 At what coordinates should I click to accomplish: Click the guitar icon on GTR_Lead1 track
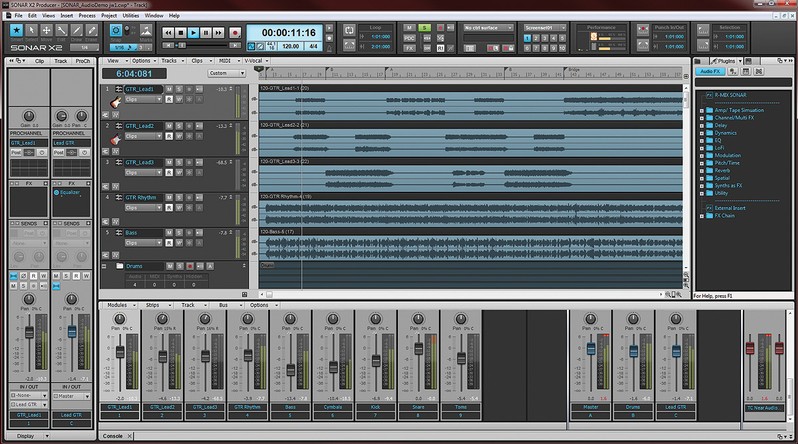click(116, 102)
